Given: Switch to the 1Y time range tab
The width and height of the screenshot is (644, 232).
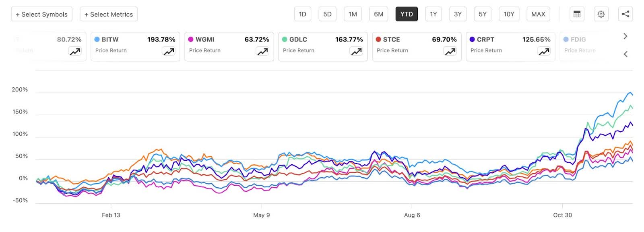Looking at the screenshot, I should tap(433, 14).
